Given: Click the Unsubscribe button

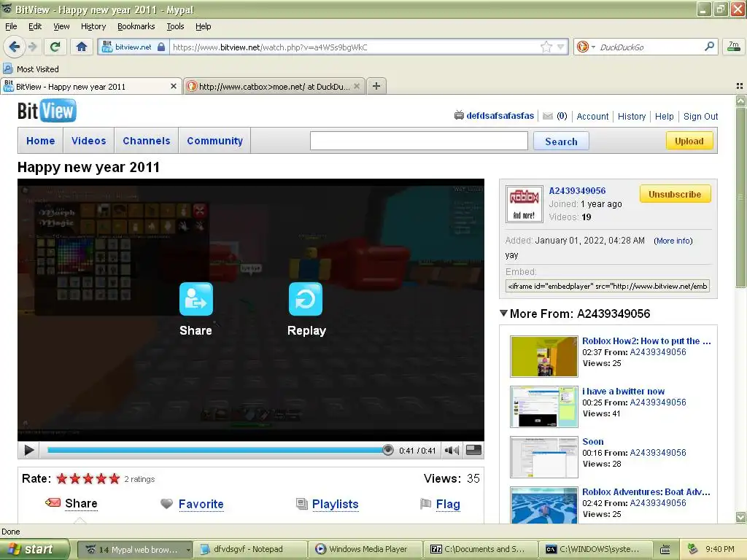Looking at the screenshot, I should point(675,194).
